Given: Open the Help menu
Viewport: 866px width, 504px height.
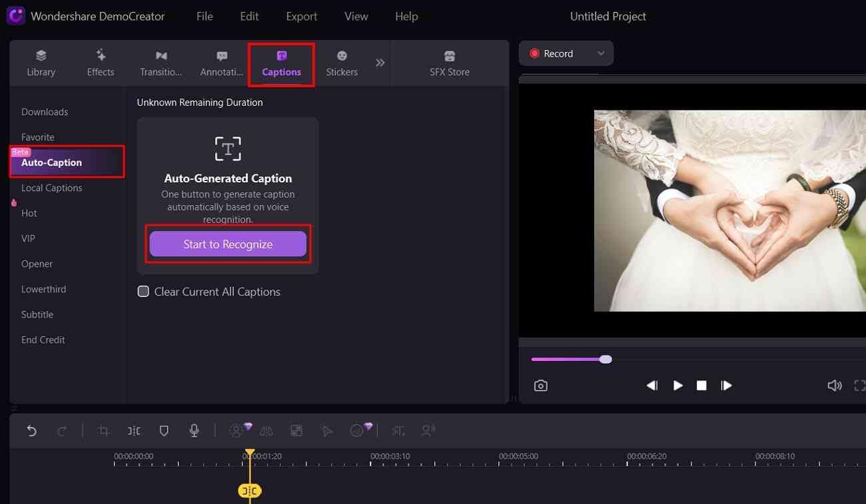Looking at the screenshot, I should coord(406,17).
